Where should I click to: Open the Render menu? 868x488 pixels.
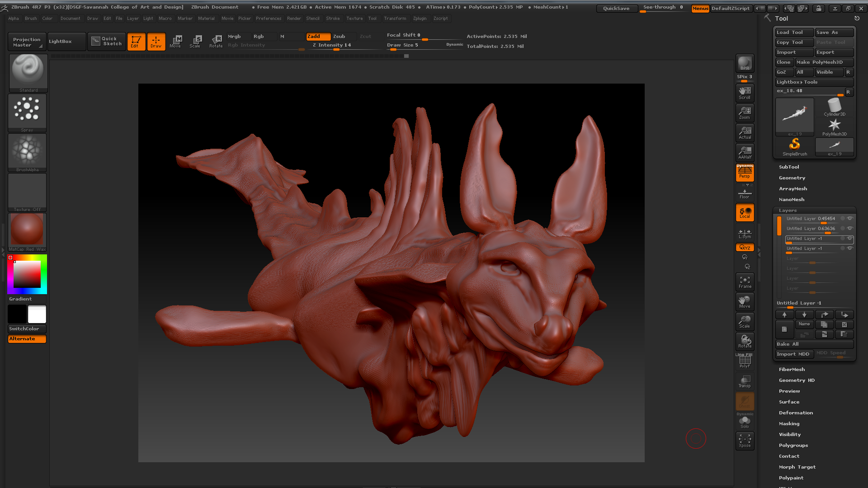point(294,19)
